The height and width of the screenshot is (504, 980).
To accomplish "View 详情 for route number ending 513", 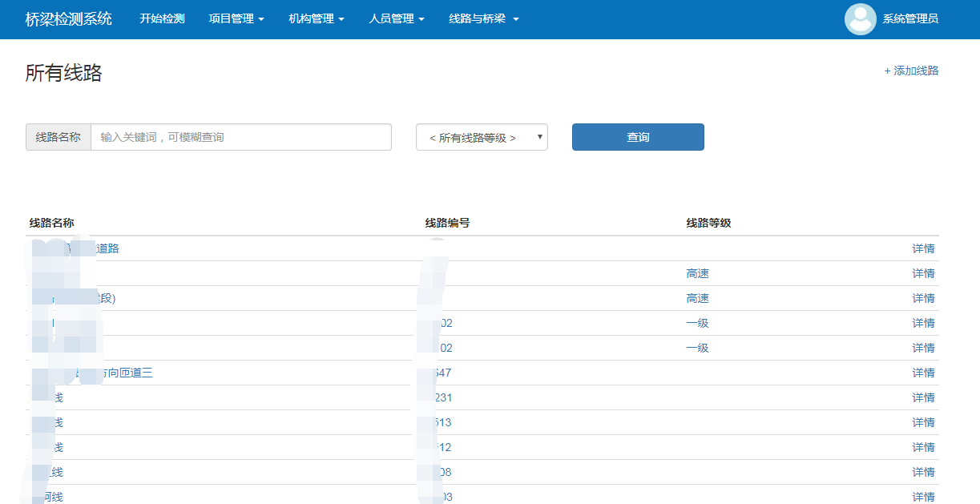I will coord(923,422).
